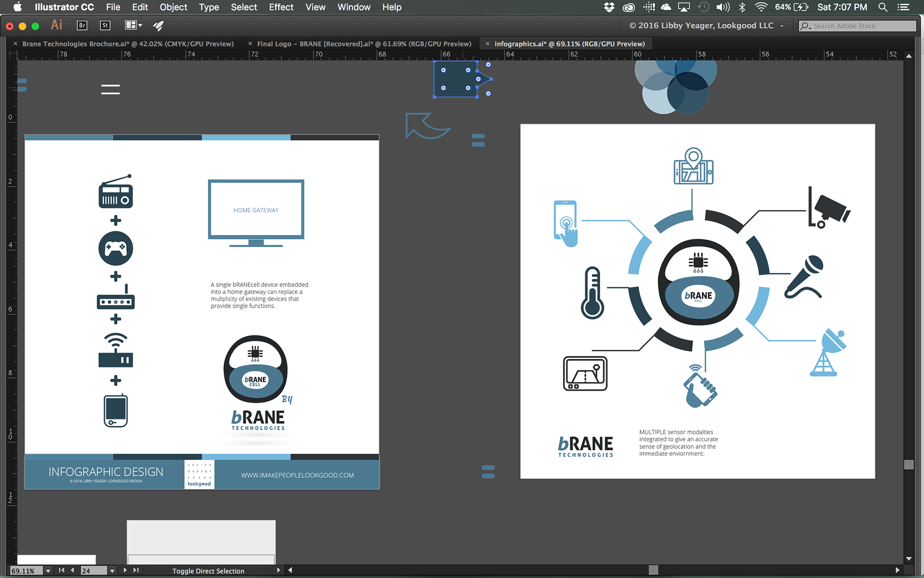
Task: Click vertical scrollbar down arrow
Action: pos(909,559)
